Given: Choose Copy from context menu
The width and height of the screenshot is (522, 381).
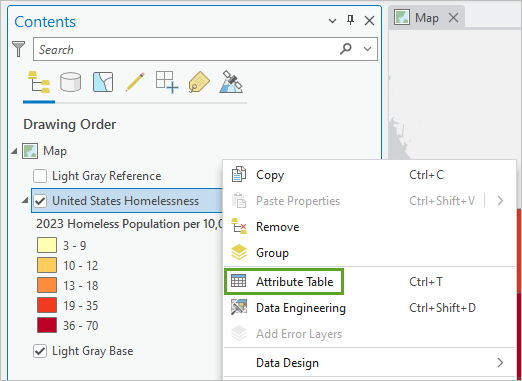Looking at the screenshot, I should pos(369,175).
